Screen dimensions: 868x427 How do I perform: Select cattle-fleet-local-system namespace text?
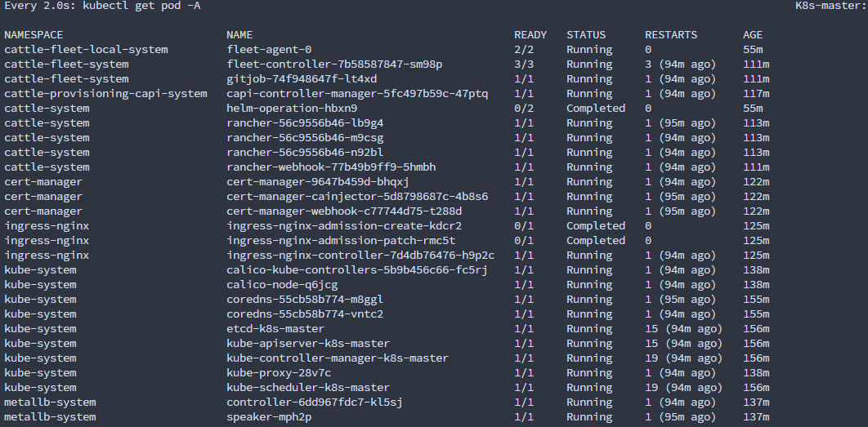click(x=86, y=50)
